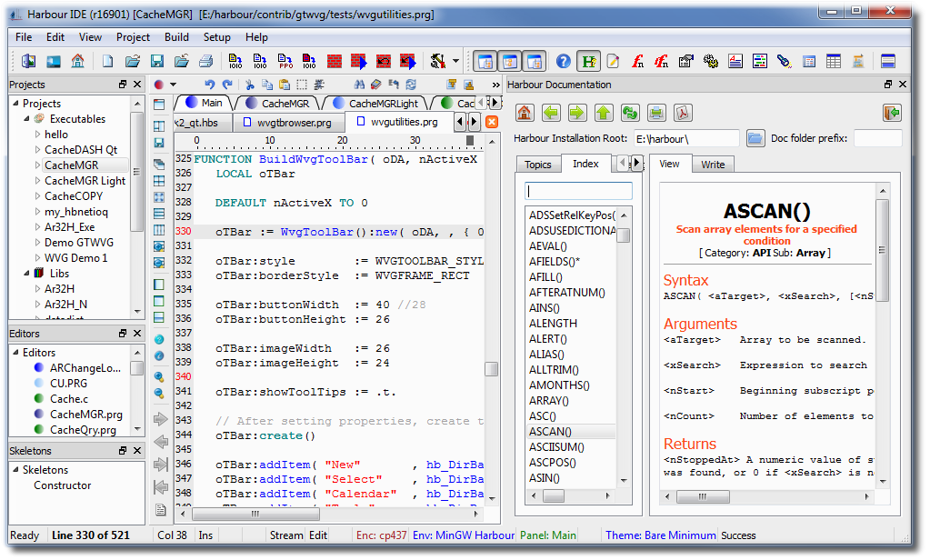Browse for Harbour installation root folder

coord(755,139)
